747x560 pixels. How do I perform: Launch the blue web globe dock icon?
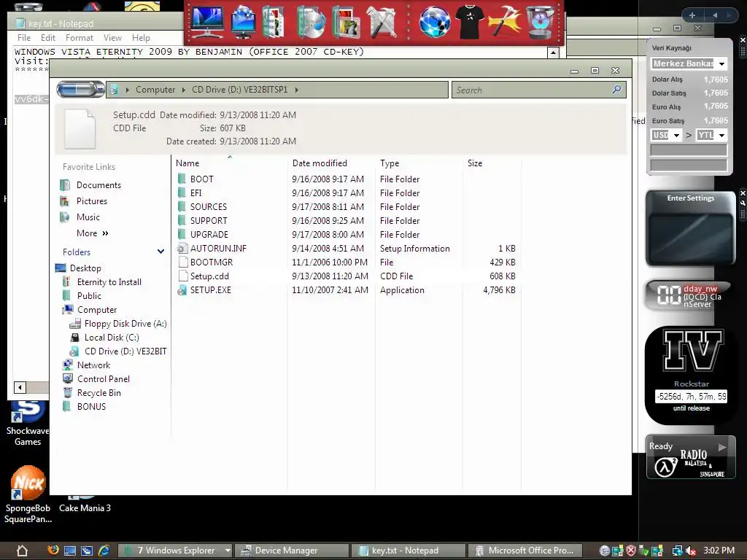pos(435,22)
